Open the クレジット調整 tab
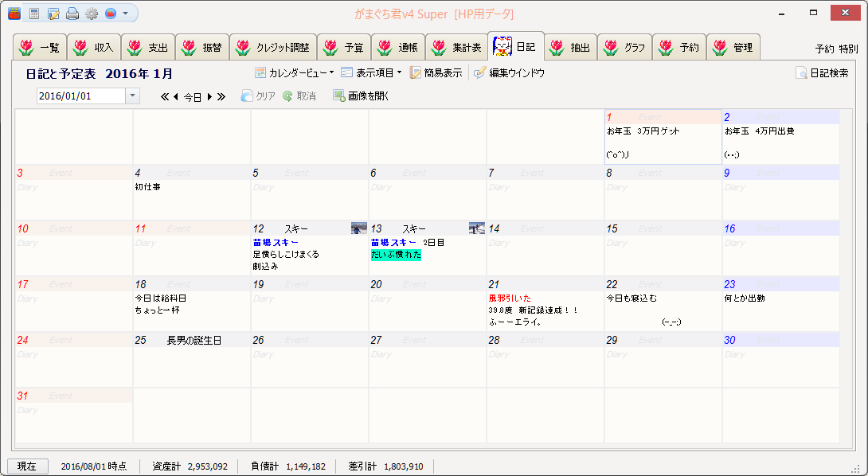 (273, 48)
